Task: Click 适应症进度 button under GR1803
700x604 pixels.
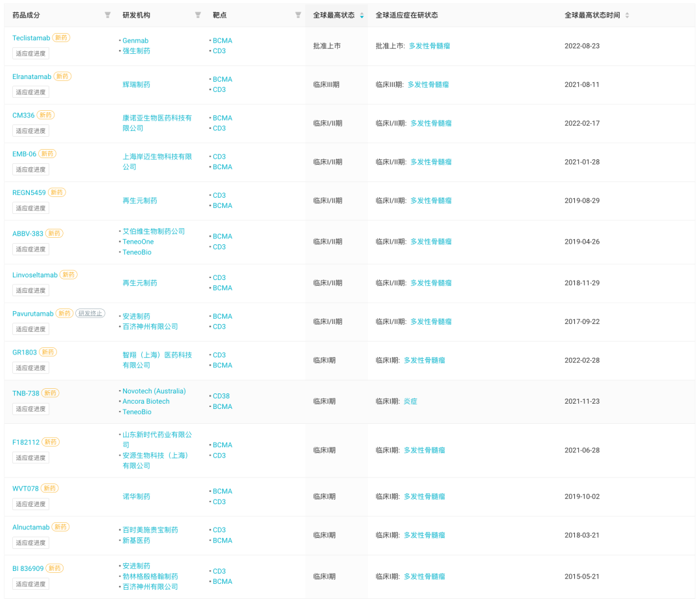Action: coord(31,368)
